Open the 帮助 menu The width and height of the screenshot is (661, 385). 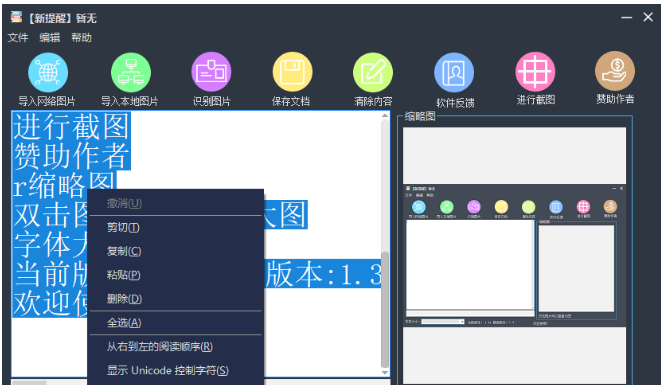click(x=81, y=38)
